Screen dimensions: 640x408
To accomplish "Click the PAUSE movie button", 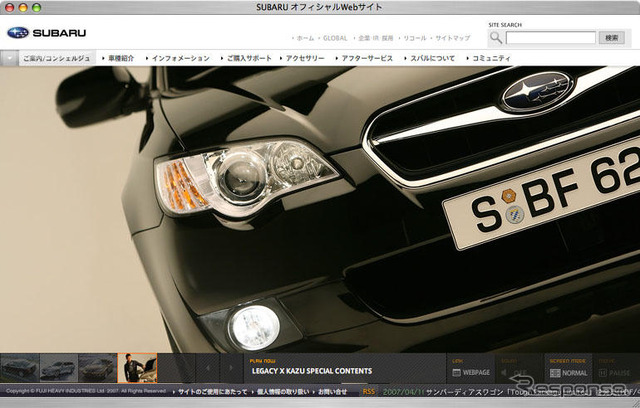I will click(x=615, y=373).
